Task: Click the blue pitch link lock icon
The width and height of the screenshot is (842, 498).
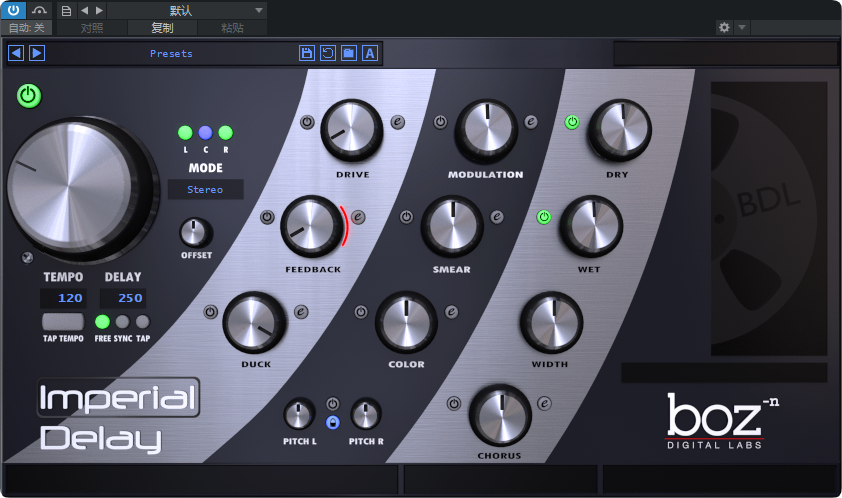Action: [333, 423]
